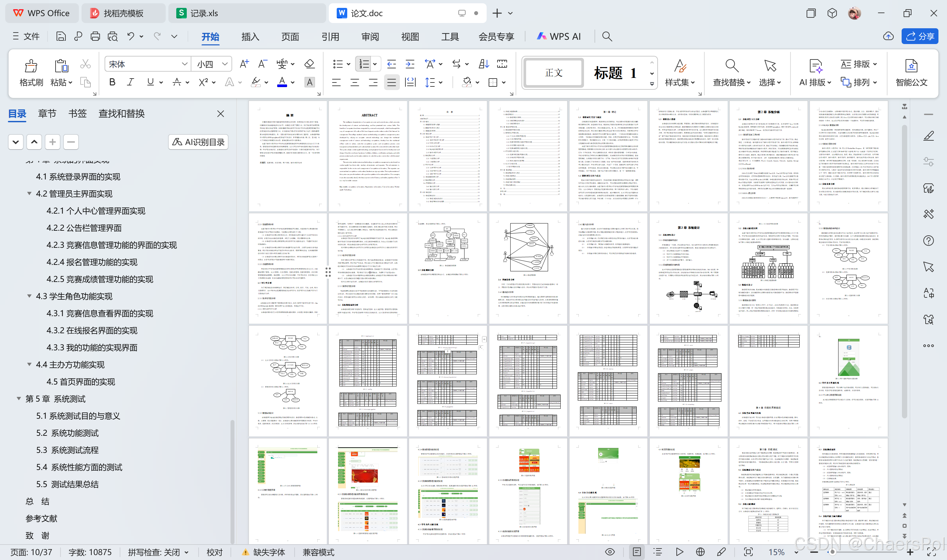Click the text highlight color marker
Viewport: 947px width, 560px height.
tap(256, 82)
